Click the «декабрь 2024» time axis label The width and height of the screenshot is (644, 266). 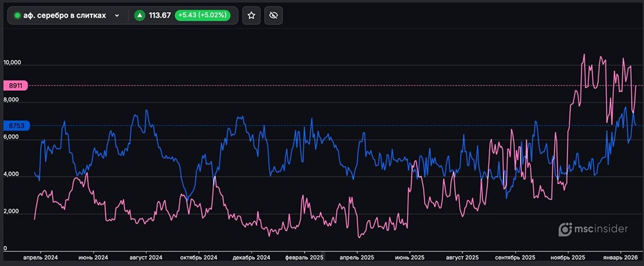252,257
